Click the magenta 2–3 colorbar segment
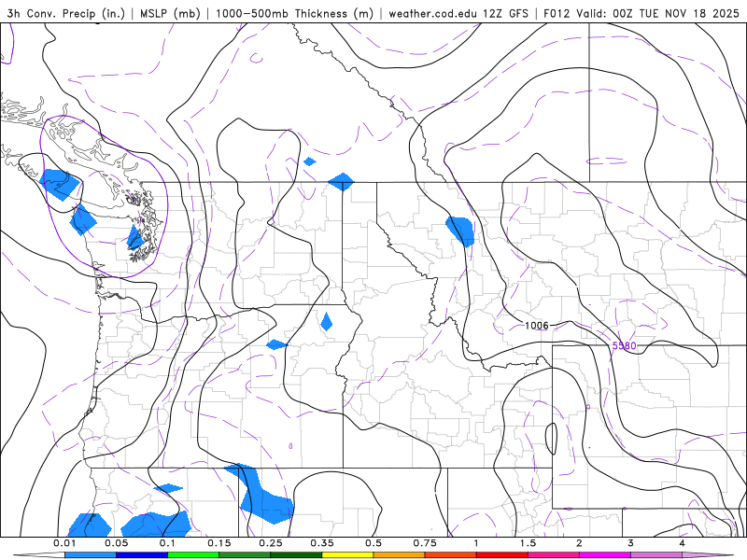The image size is (747, 560). pos(605,555)
